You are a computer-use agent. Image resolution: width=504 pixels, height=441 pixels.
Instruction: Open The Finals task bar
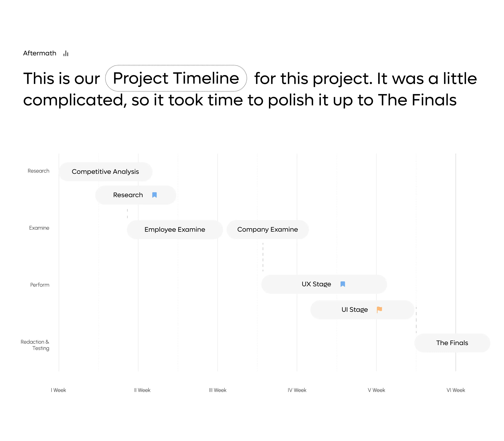click(452, 343)
